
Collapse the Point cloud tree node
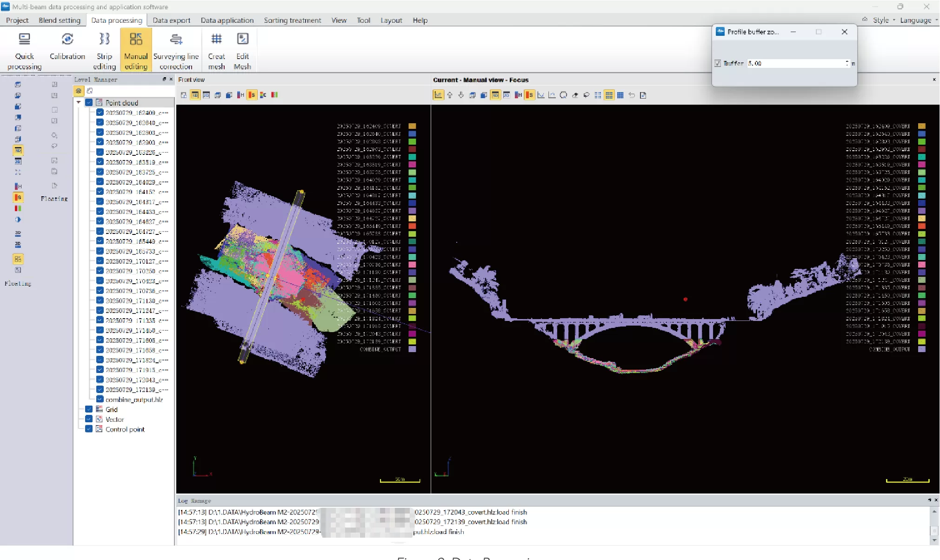coord(79,103)
